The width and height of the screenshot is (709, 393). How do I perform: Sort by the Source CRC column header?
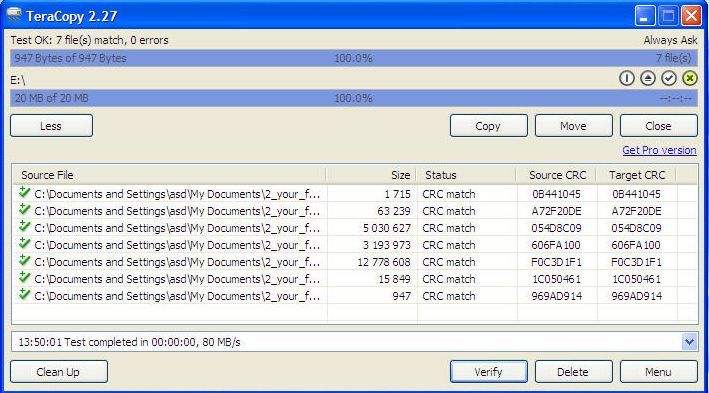(x=556, y=175)
